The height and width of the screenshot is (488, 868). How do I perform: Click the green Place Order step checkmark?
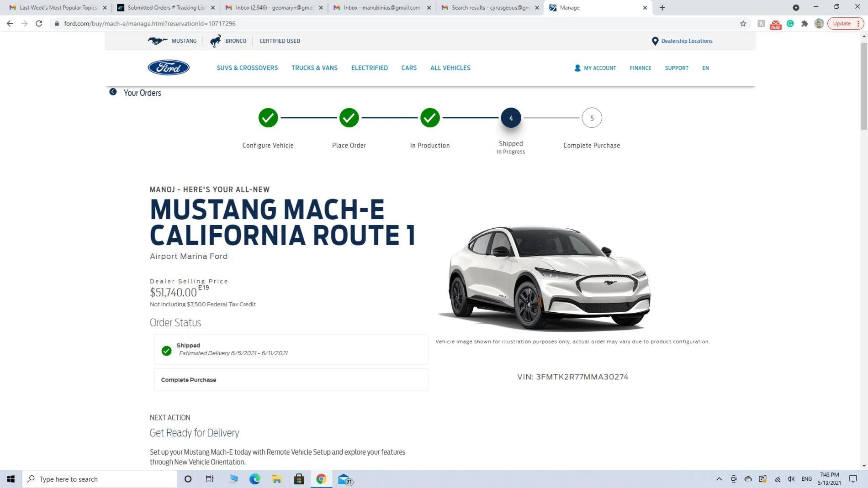[x=349, y=118]
